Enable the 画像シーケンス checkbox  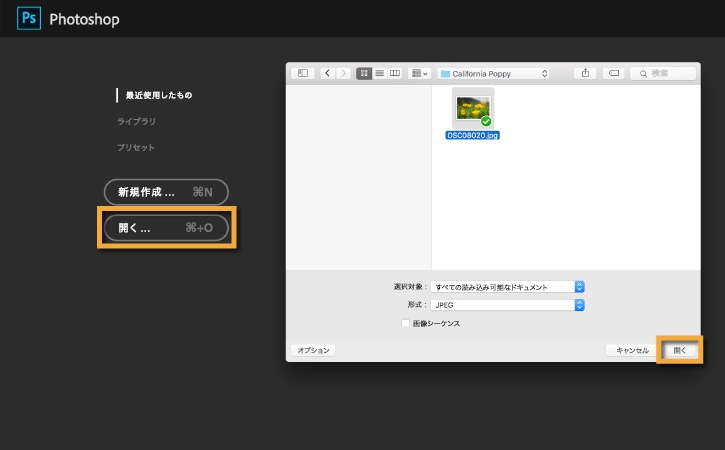click(x=406, y=323)
